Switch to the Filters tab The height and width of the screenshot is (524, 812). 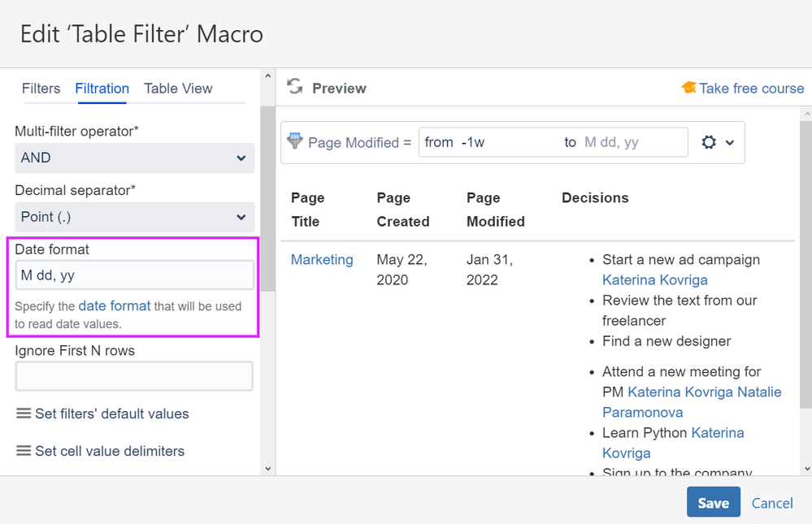tap(41, 89)
